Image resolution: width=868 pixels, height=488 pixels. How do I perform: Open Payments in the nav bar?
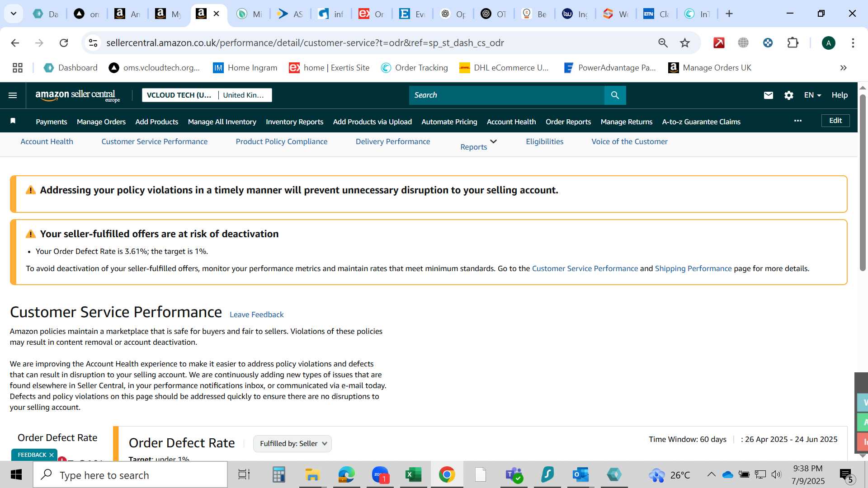[52, 122]
